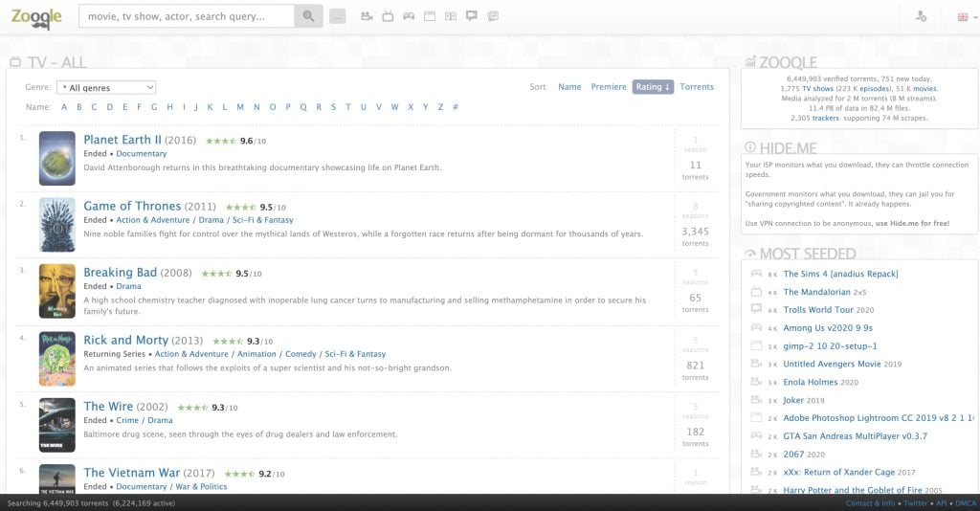This screenshot has height=511, width=980.
Task: Browse movies via the camera icon in header
Action: click(x=367, y=16)
